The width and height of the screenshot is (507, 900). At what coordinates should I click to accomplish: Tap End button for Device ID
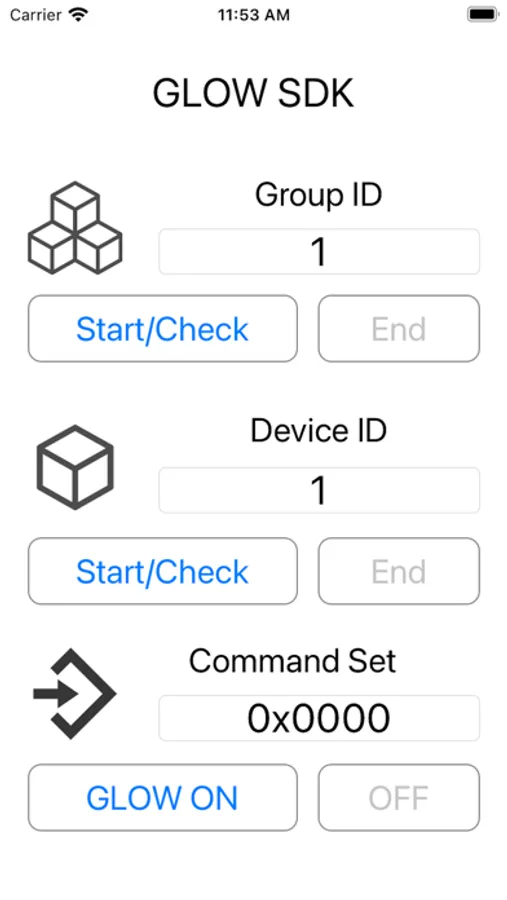[399, 571]
